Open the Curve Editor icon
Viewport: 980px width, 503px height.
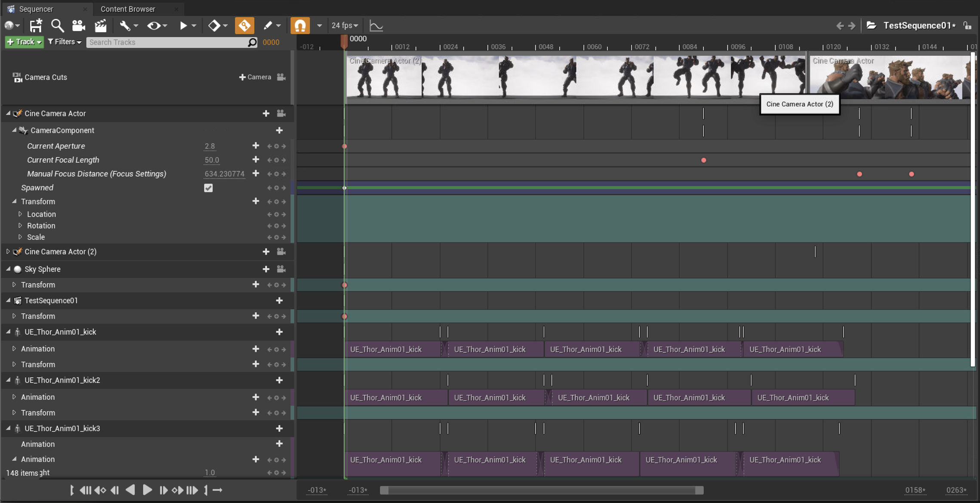tap(376, 26)
